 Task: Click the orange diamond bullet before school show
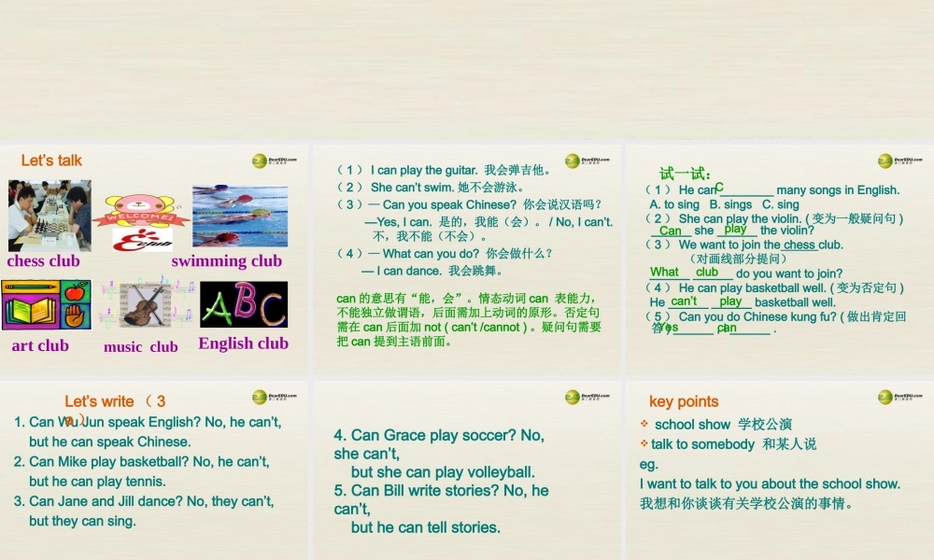coord(644,424)
